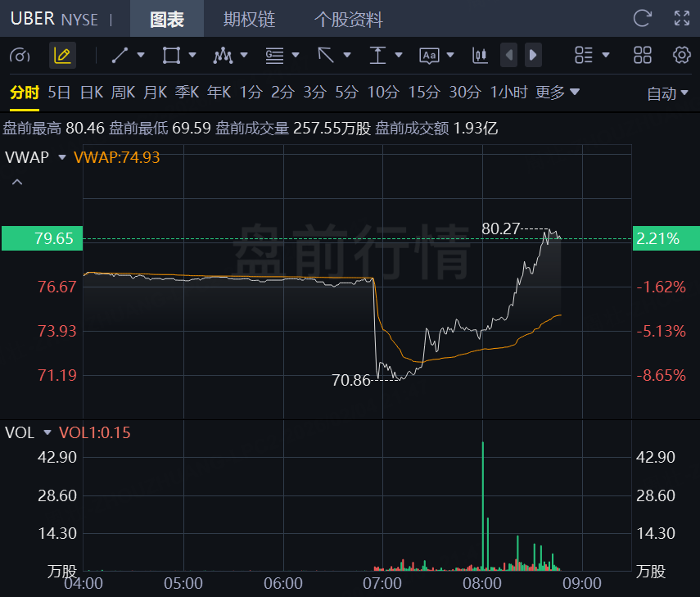
Task: Select the 3分 timeframe
Action: (x=314, y=93)
